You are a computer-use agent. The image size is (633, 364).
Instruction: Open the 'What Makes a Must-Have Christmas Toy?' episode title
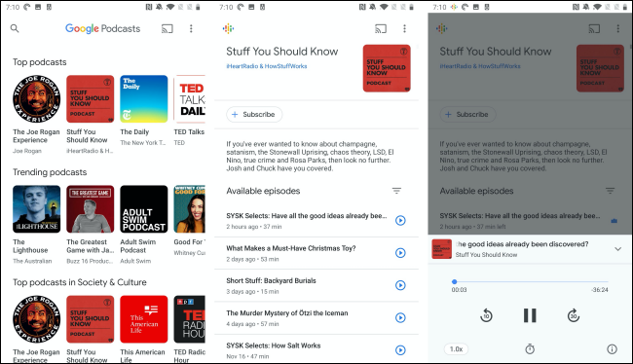pyautogui.click(x=291, y=248)
